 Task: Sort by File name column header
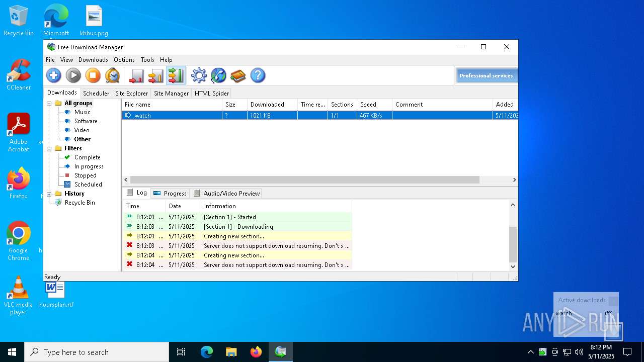click(x=172, y=105)
